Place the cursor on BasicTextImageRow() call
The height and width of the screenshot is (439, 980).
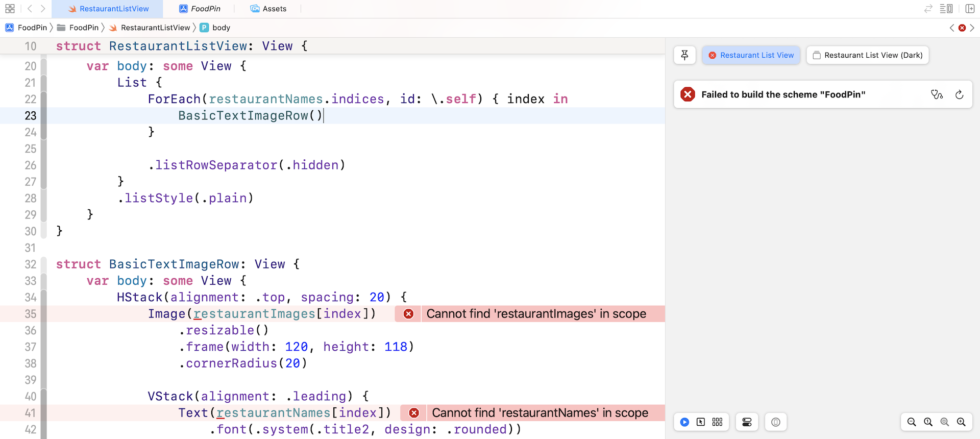[x=250, y=116]
